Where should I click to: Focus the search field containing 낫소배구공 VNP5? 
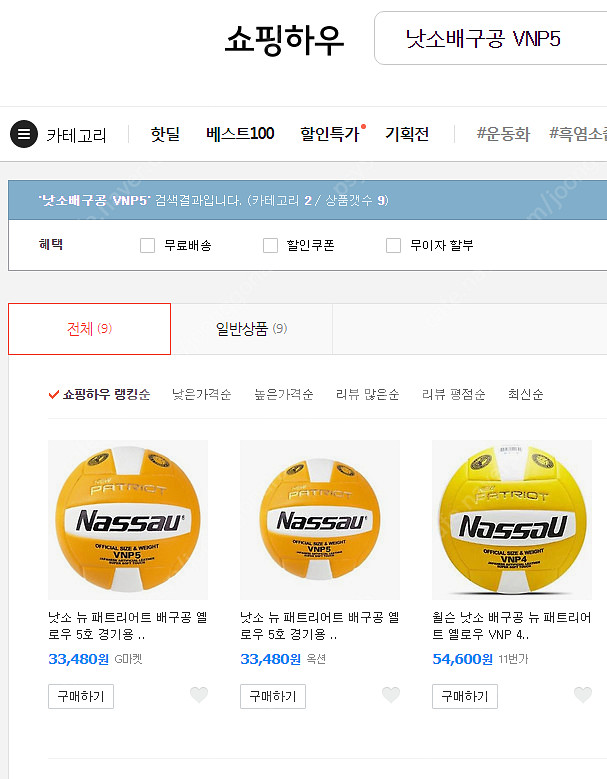490,38
